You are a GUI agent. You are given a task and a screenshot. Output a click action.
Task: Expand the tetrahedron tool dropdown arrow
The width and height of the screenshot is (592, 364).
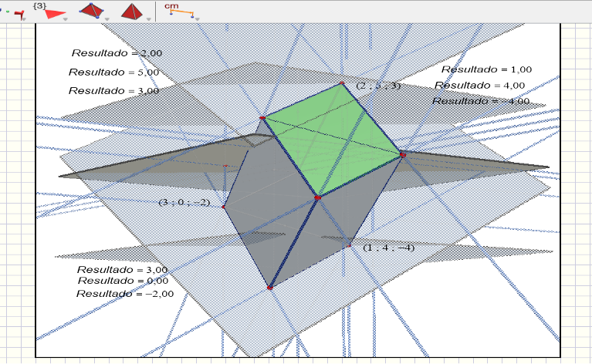click(x=107, y=19)
